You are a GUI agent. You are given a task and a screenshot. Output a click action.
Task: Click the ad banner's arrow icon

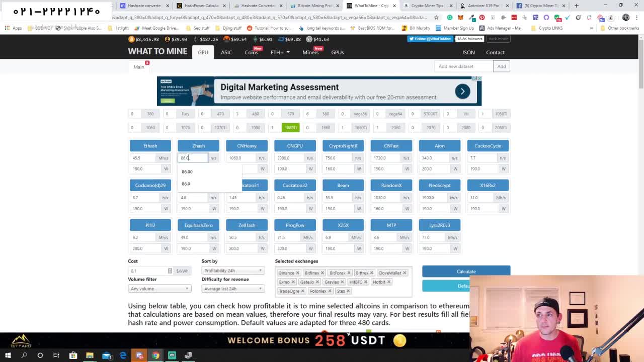462,91
